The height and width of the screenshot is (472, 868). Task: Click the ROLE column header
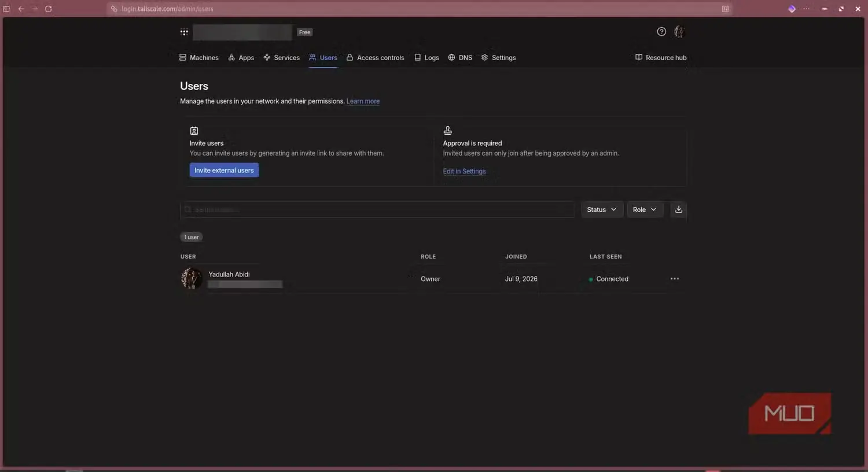click(428, 257)
